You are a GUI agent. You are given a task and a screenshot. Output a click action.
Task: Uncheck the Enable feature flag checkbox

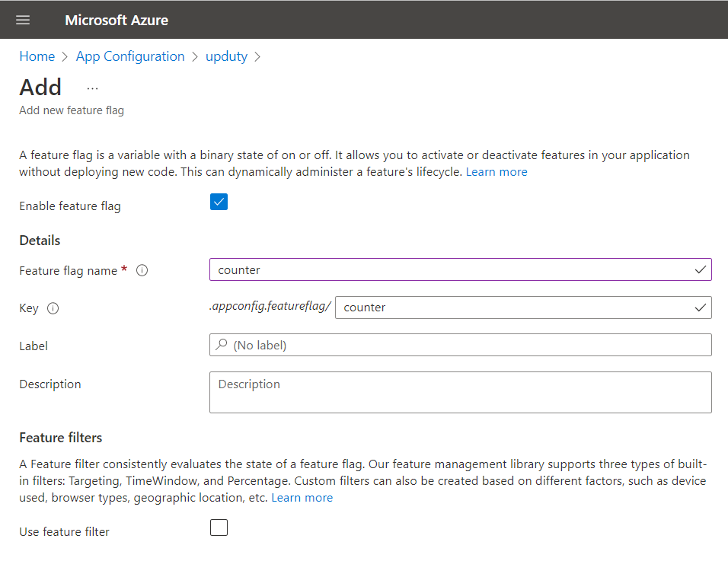[219, 202]
